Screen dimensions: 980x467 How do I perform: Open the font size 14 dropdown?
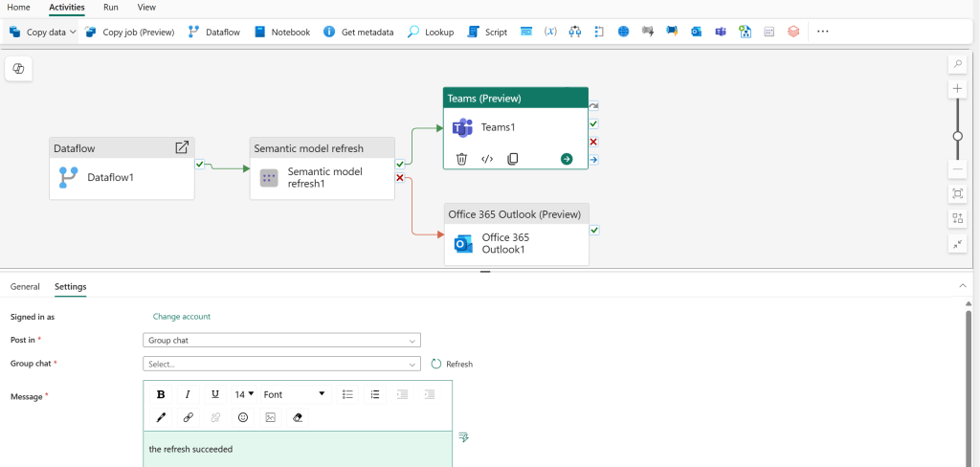point(244,394)
